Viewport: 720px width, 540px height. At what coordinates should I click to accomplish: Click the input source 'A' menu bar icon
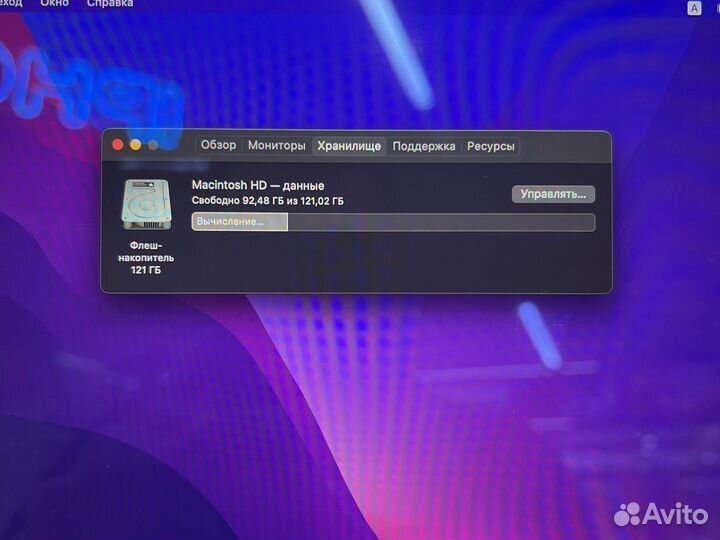pos(694,7)
